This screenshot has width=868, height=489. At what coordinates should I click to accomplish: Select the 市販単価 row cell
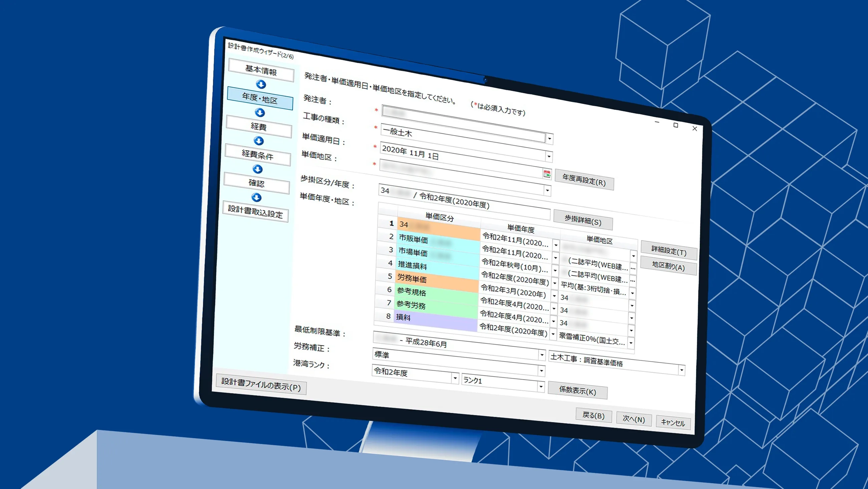pyautogui.click(x=439, y=242)
